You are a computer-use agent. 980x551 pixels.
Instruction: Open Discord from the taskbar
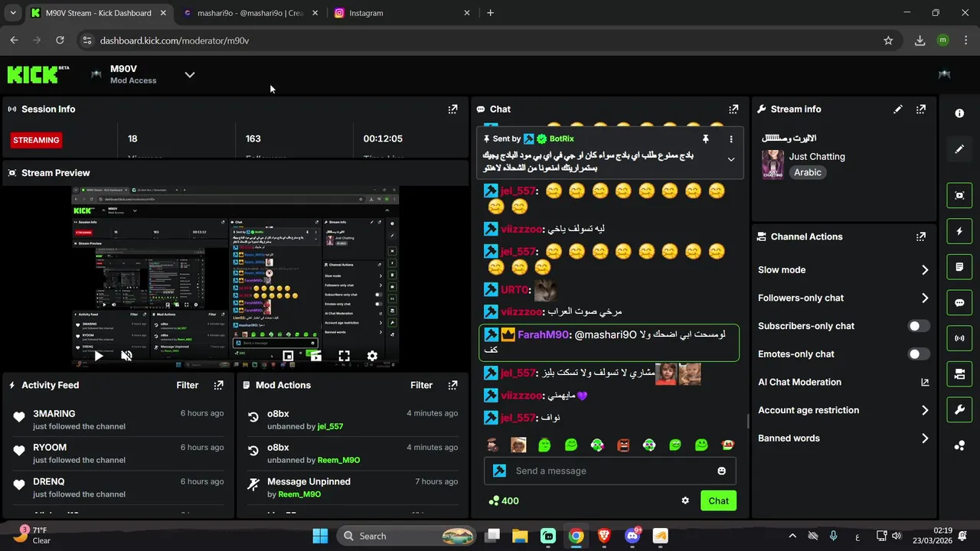point(632,536)
